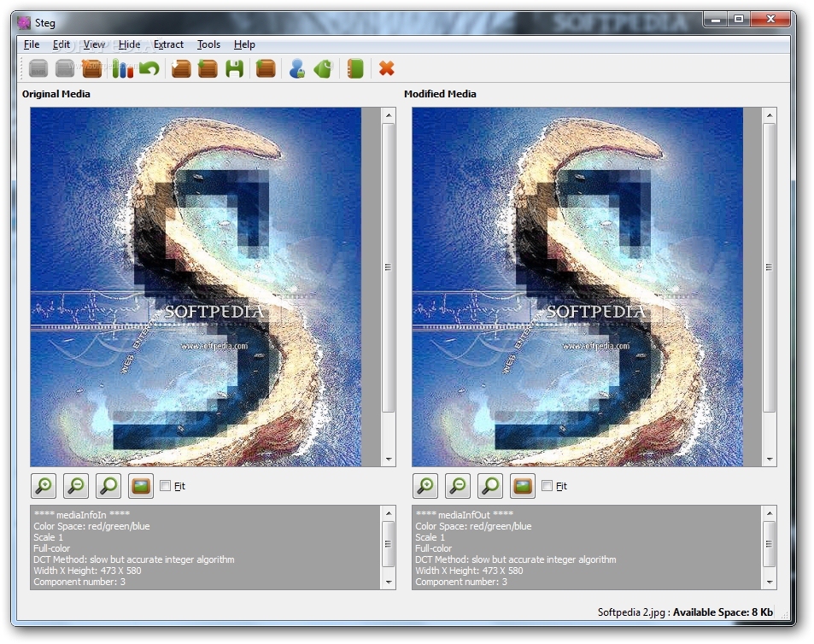Click the second greyed-out box toolbar icon
Viewport: 814px width, 644px height.
click(65, 68)
